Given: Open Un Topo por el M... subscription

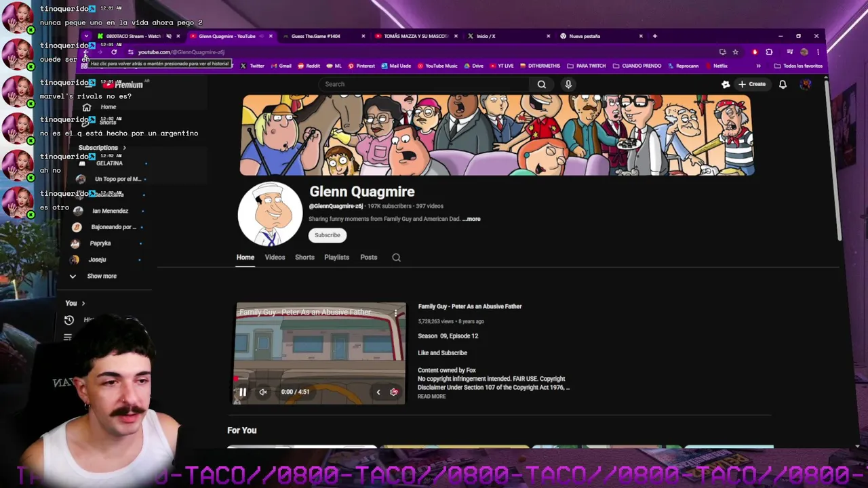Looking at the screenshot, I should point(117,179).
